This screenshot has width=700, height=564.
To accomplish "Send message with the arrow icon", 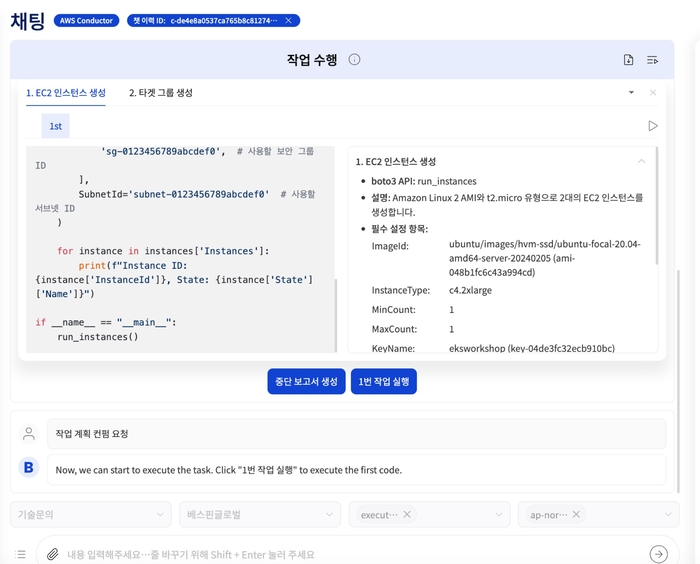I will 658,554.
